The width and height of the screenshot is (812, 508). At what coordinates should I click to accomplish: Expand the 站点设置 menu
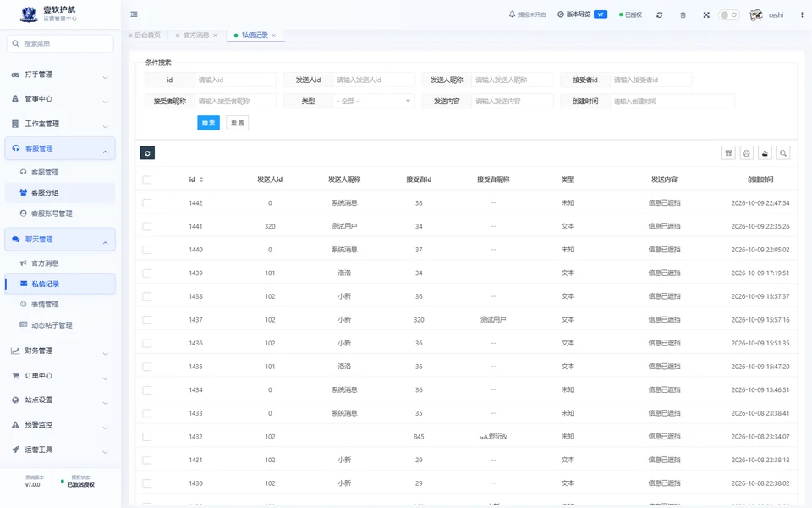pyautogui.click(x=60, y=400)
